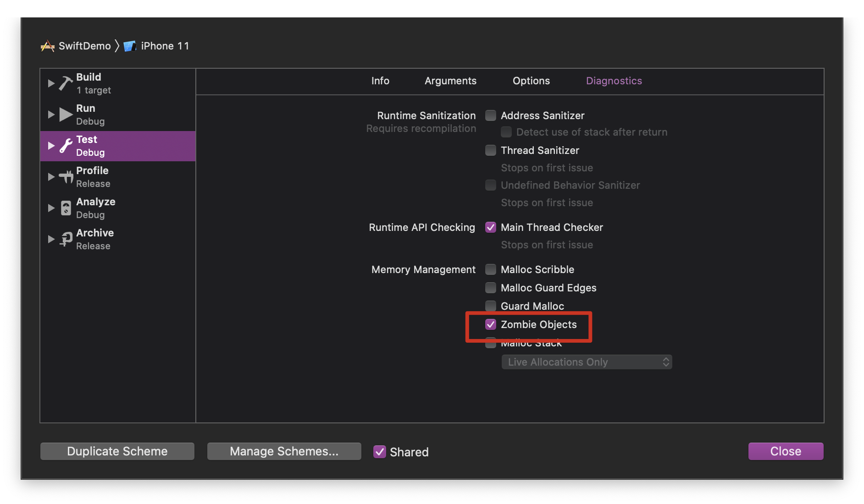Image resolution: width=864 pixels, height=504 pixels.
Task: Select the Test wrench icon
Action: [x=66, y=146]
